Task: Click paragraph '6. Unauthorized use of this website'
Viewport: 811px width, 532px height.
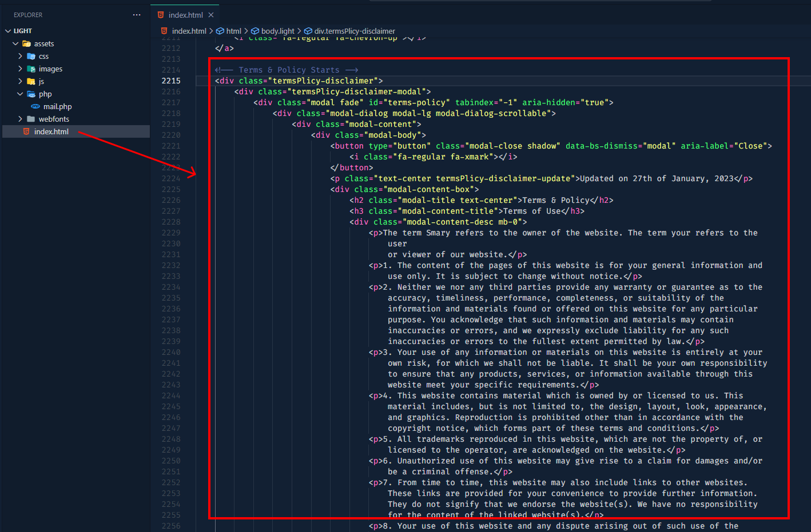Action: click(566, 466)
